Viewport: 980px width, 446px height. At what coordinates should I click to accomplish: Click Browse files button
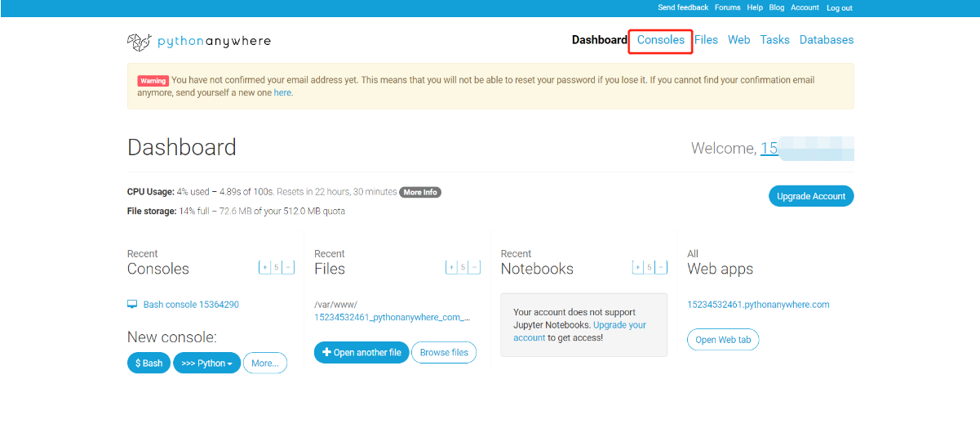[x=444, y=352]
